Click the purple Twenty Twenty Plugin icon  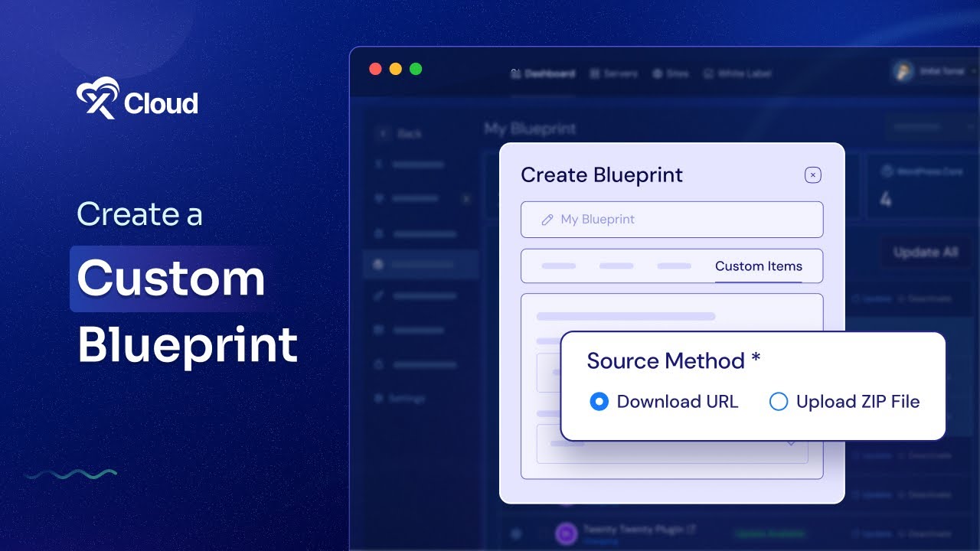click(566, 533)
